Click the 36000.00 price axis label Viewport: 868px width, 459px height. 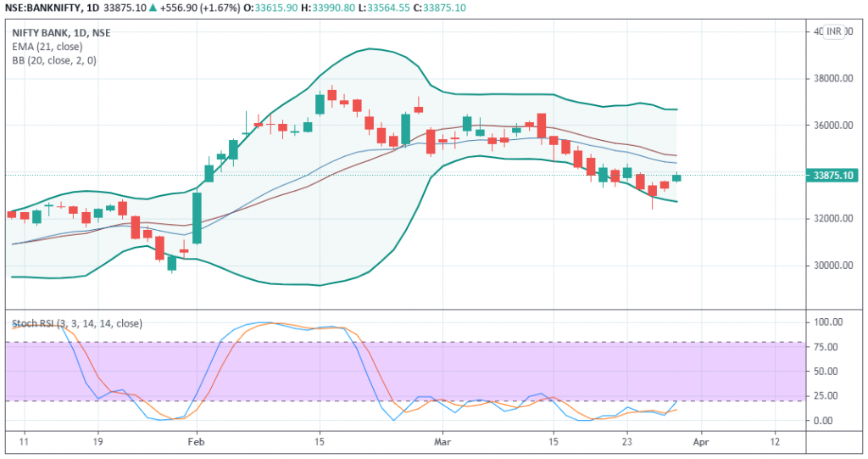coord(831,125)
